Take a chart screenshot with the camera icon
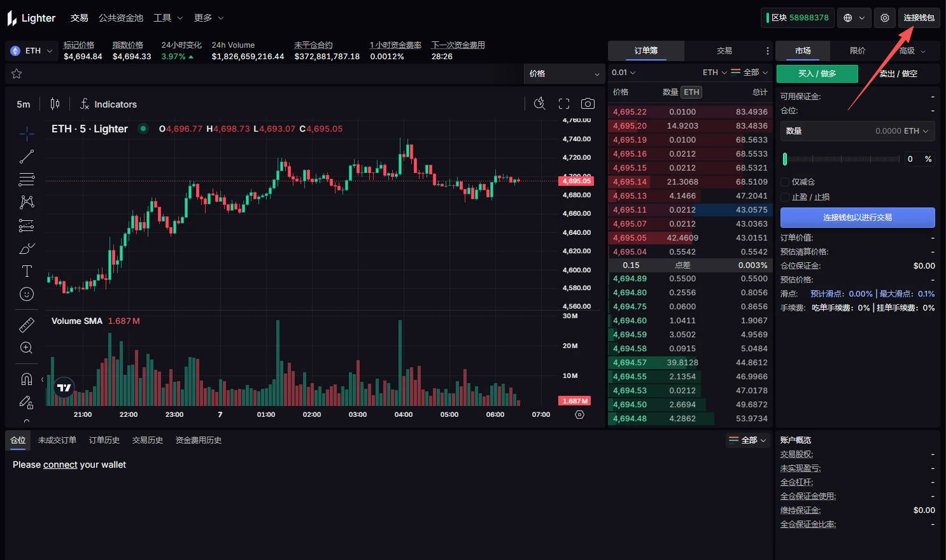 (x=587, y=102)
